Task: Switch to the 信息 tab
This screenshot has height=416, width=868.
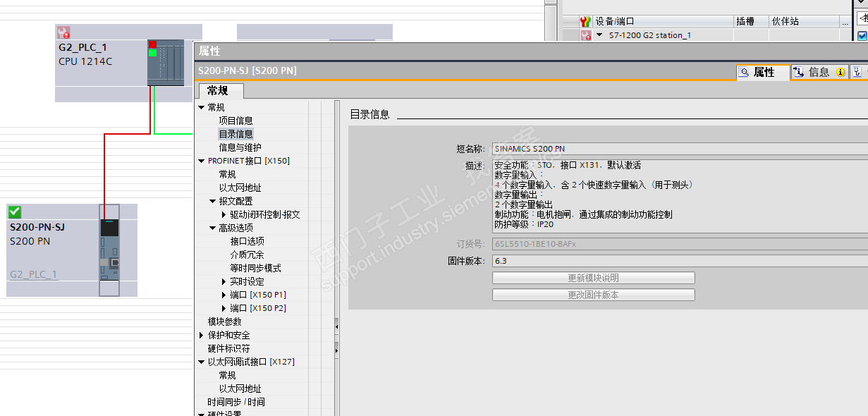Action: [x=818, y=72]
